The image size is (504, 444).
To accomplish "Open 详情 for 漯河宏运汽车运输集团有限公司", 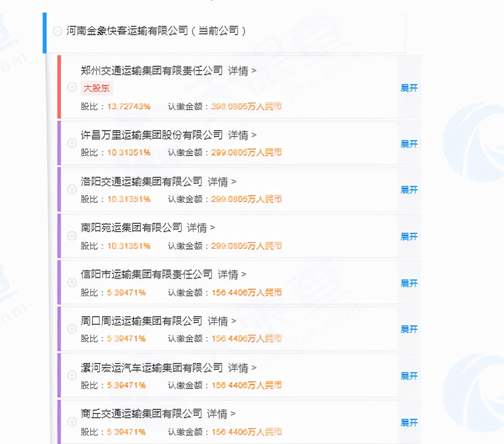I will coord(241,368).
